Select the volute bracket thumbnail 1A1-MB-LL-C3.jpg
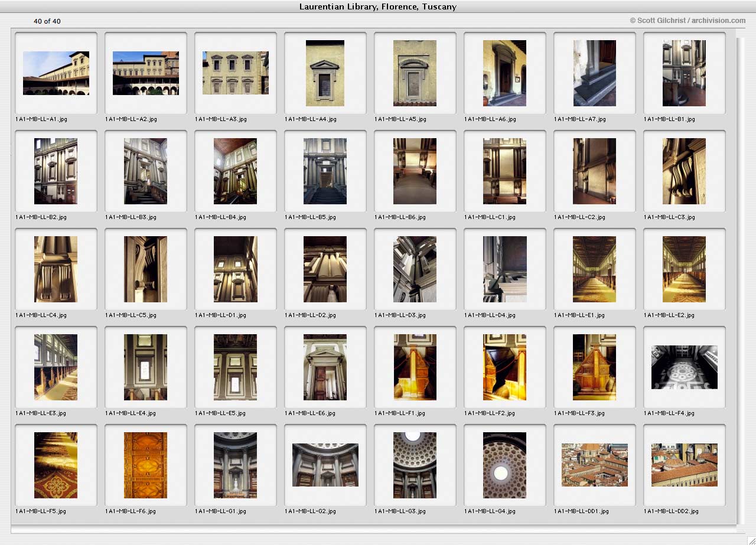 coord(685,171)
